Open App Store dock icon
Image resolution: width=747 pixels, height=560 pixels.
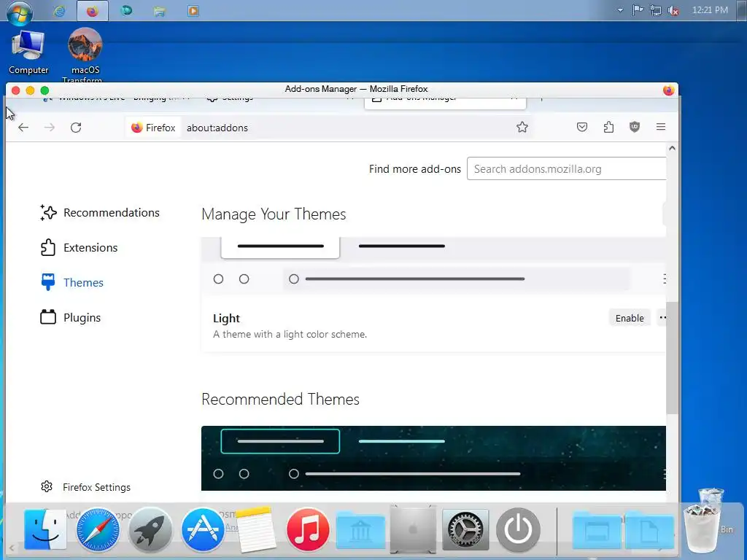coord(203,529)
